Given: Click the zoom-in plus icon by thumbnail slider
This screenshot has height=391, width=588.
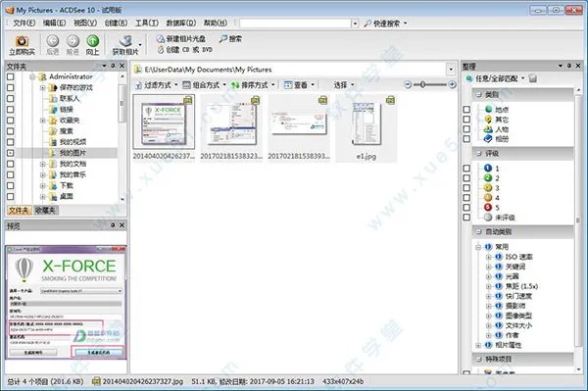Looking at the screenshot, I should pyautogui.click(x=452, y=84).
